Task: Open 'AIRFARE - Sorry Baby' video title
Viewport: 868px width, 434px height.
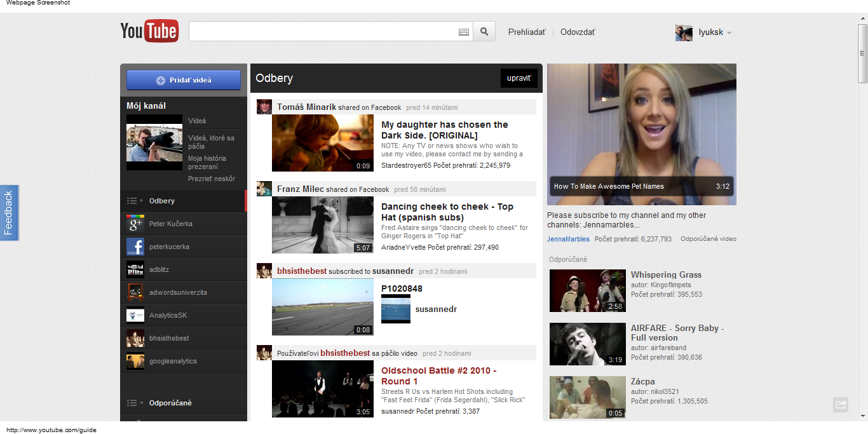Action: (677, 333)
